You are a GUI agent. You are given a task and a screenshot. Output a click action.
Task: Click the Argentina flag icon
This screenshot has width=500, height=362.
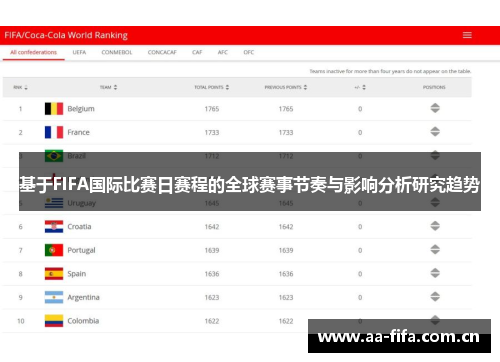(54, 297)
